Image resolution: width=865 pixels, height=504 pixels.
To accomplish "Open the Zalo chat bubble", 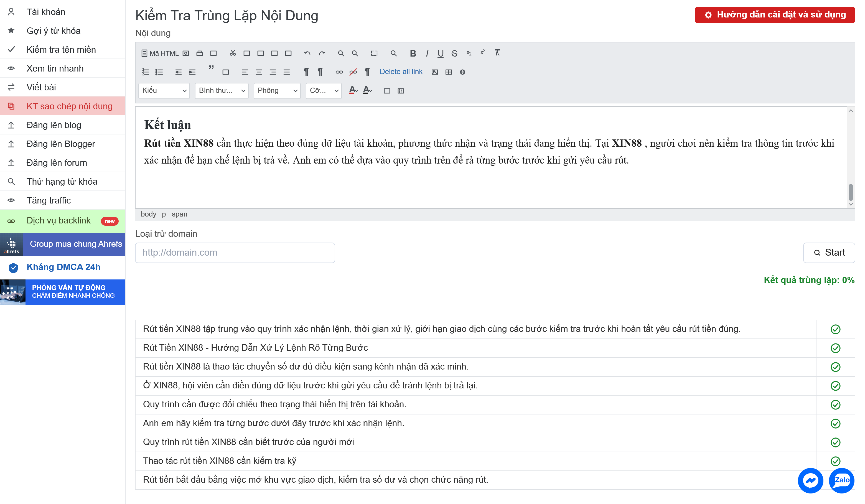I will click(x=841, y=480).
